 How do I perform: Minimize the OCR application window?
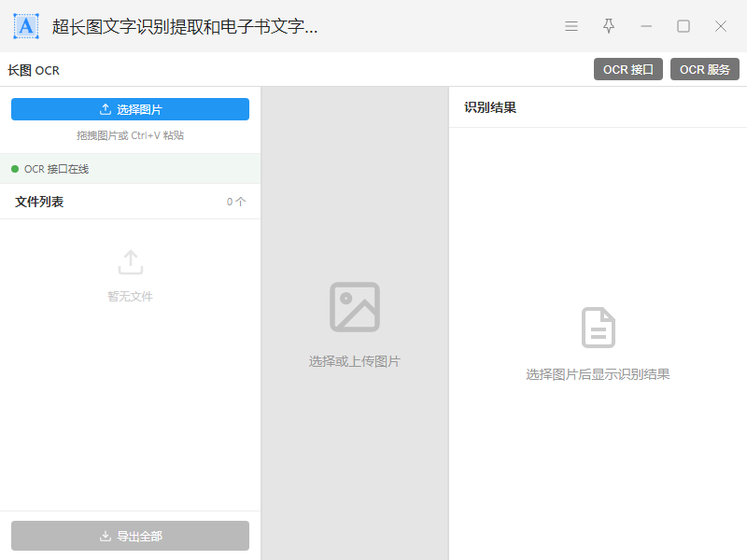point(646,26)
